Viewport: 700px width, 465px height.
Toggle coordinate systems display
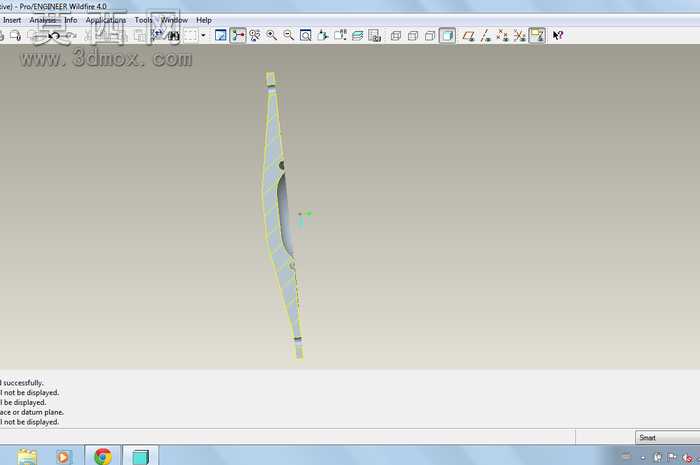520,36
